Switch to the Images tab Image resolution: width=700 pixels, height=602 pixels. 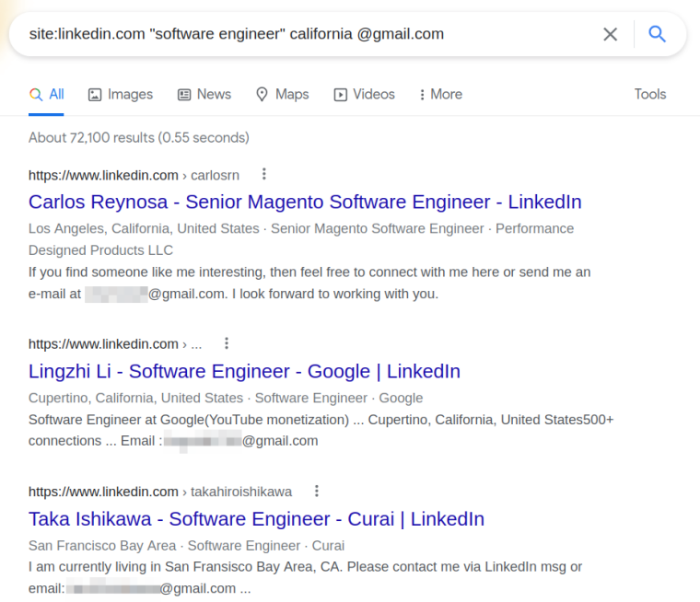121,94
